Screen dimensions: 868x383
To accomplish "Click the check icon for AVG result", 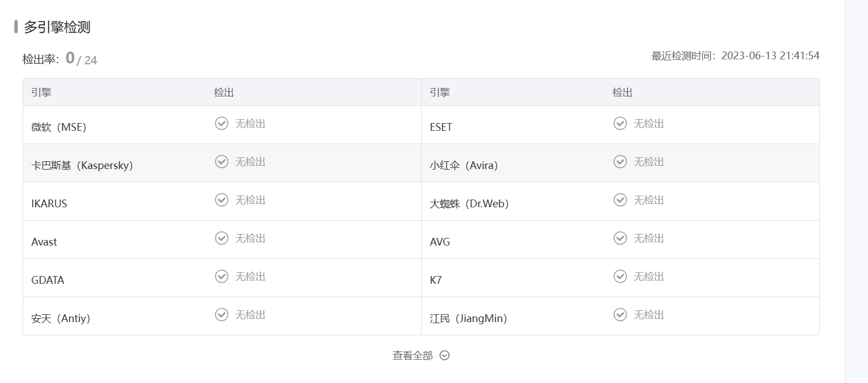I will pyautogui.click(x=620, y=238).
